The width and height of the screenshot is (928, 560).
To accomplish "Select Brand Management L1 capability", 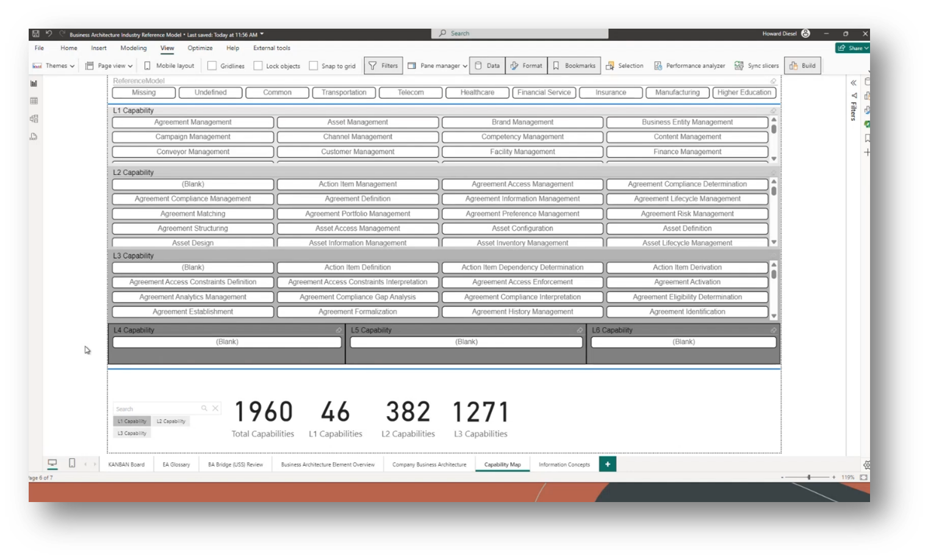I will (522, 123).
